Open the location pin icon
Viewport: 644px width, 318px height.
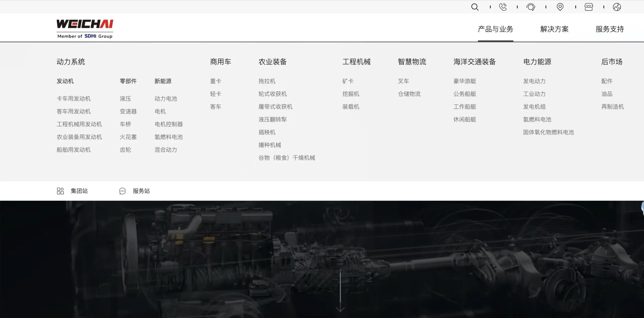(x=560, y=7)
